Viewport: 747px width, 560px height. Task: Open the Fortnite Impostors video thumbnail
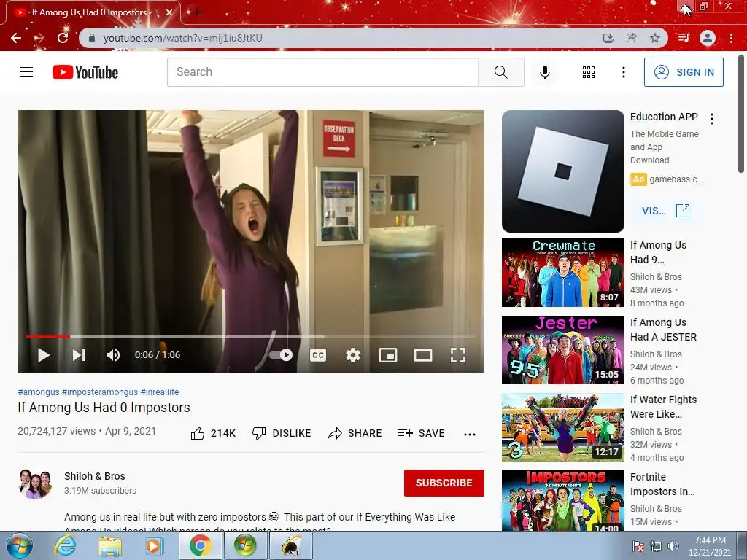point(563,500)
